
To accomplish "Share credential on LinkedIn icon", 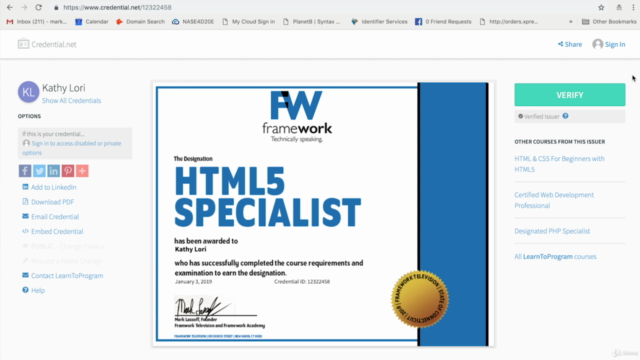I will (53, 171).
